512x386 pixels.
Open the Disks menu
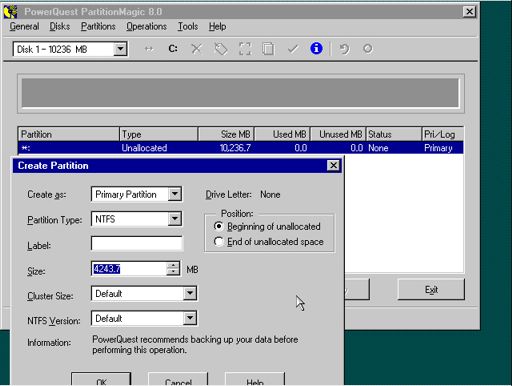pos(60,26)
